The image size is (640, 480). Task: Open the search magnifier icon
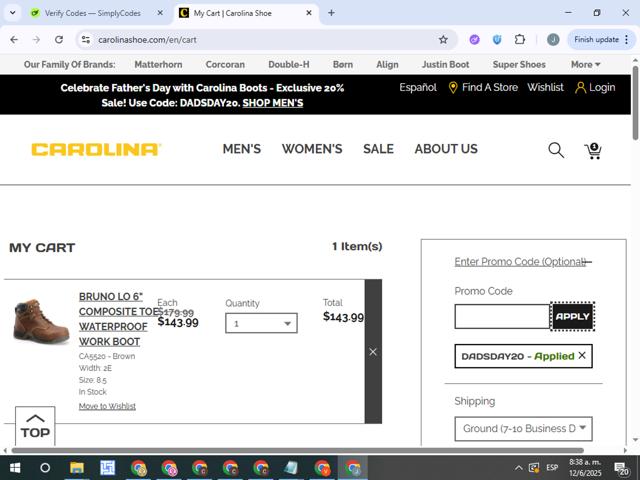(x=556, y=150)
